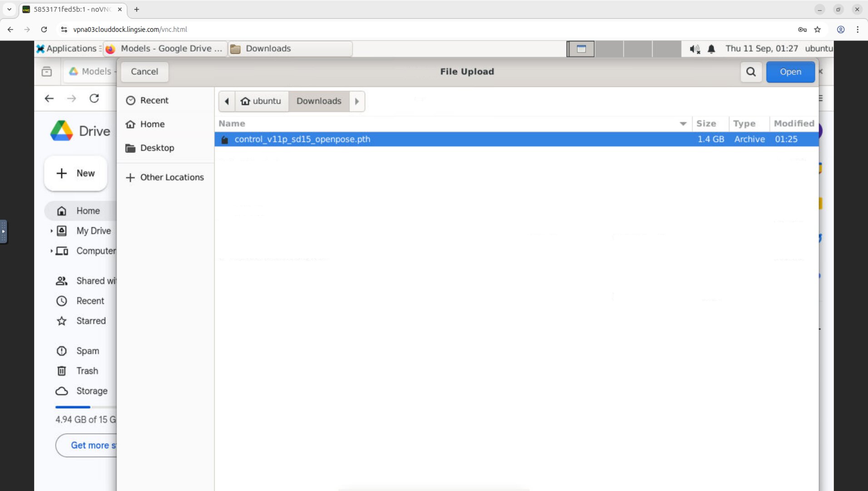Open Trash in the Drive sidebar
Screen dimensions: 868x491
pyautogui.click(x=87, y=371)
